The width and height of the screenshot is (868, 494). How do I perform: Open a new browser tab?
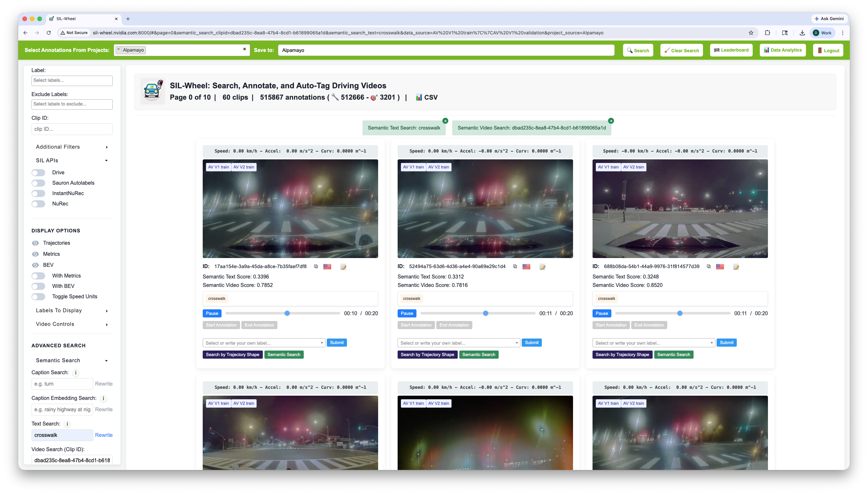pyautogui.click(x=128, y=19)
